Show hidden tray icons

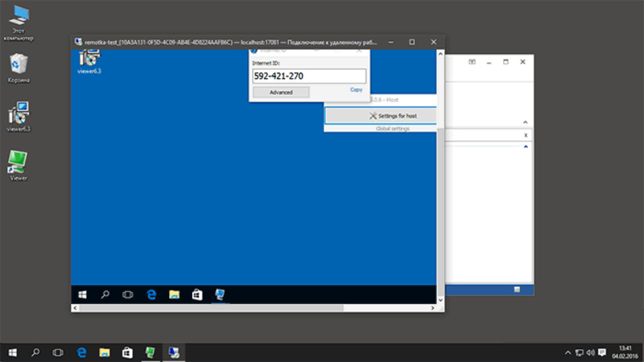pos(568,352)
